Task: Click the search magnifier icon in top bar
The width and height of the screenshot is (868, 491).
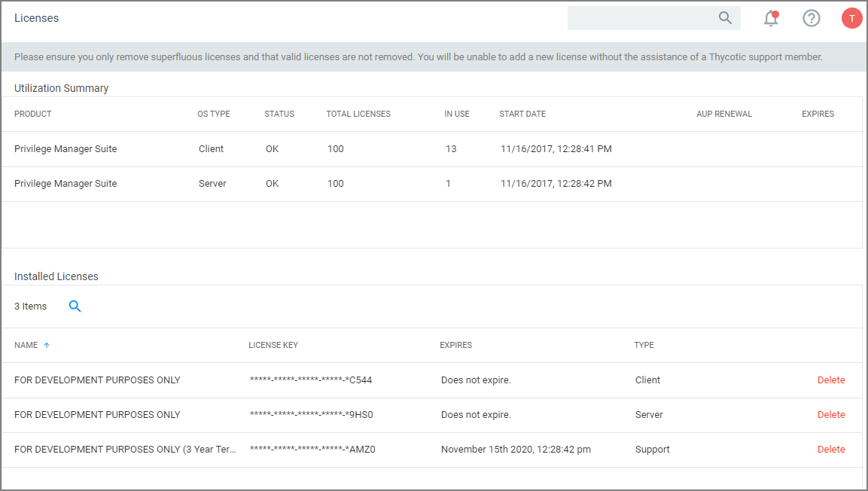Action: click(x=725, y=18)
